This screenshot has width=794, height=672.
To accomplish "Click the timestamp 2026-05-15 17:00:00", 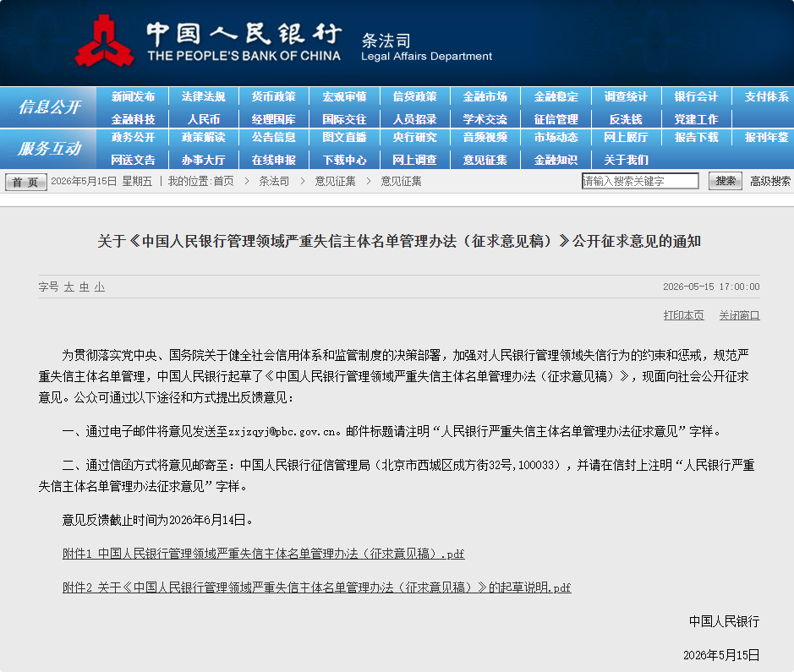I will pos(711,287).
